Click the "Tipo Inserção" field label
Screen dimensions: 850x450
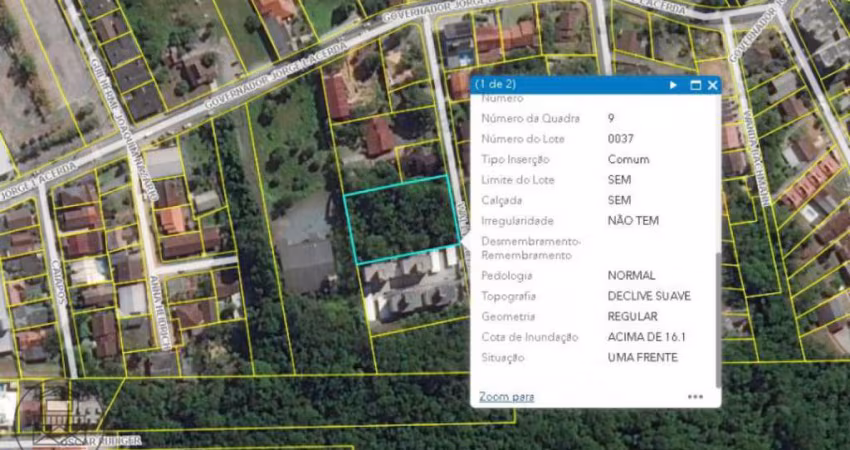click(516, 159)
